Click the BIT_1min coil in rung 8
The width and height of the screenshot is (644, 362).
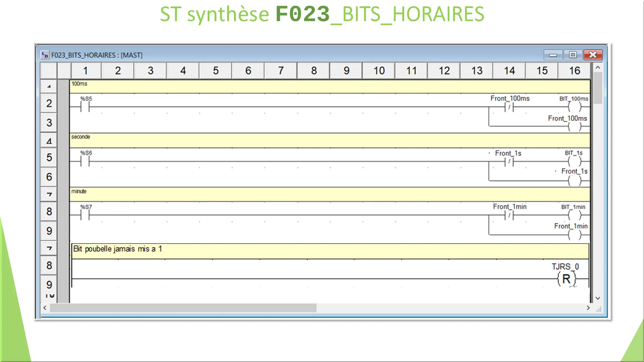click(574, 215)
